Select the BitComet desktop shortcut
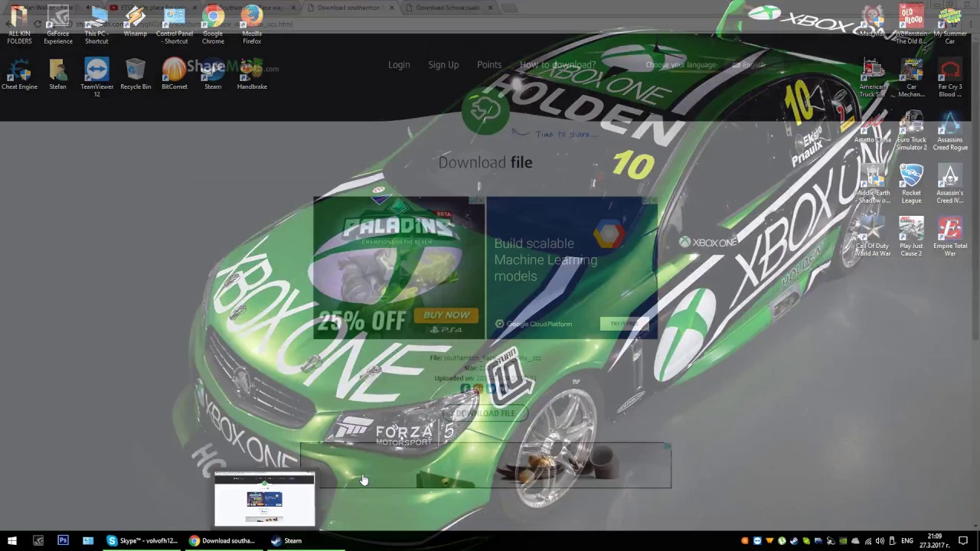 tap(175, 74)
